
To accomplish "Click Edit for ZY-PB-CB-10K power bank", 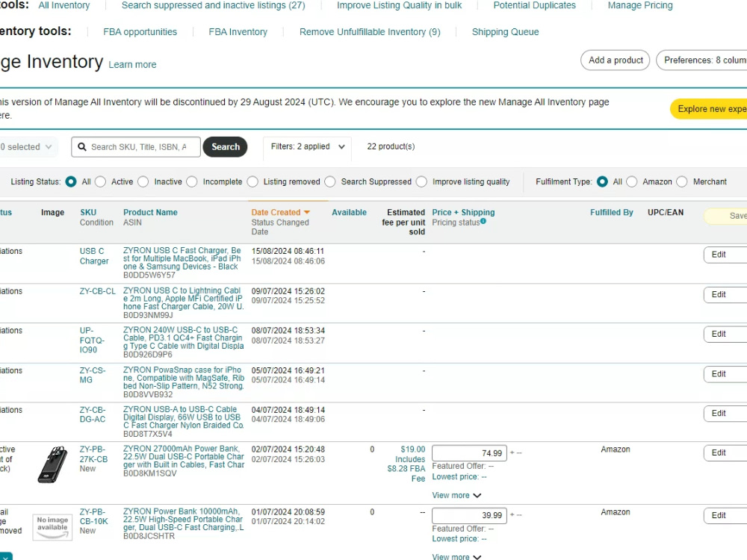I will (x=725, y=516).
